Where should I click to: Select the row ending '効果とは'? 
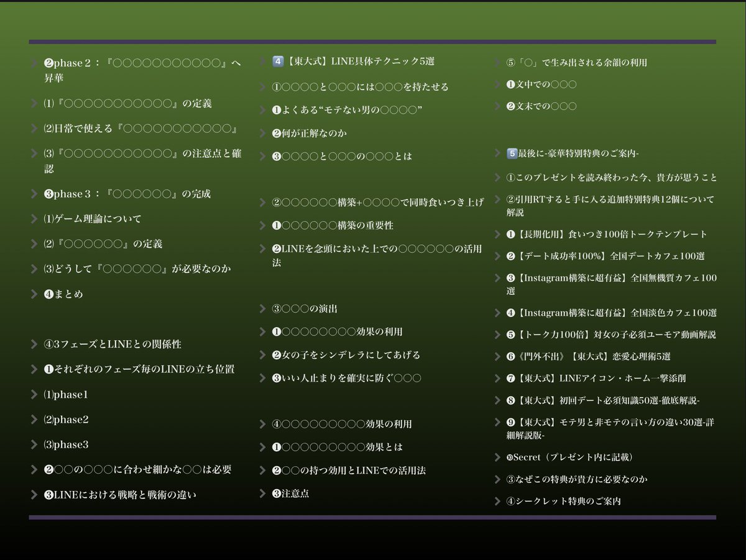[x=337, y=447]
